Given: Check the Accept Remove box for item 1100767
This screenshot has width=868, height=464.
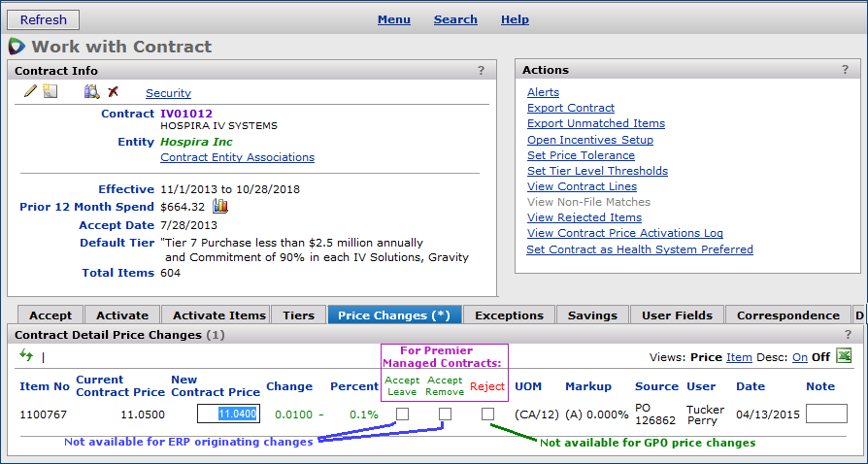Looking at the screenshot, I should click(x=445, y=414).
